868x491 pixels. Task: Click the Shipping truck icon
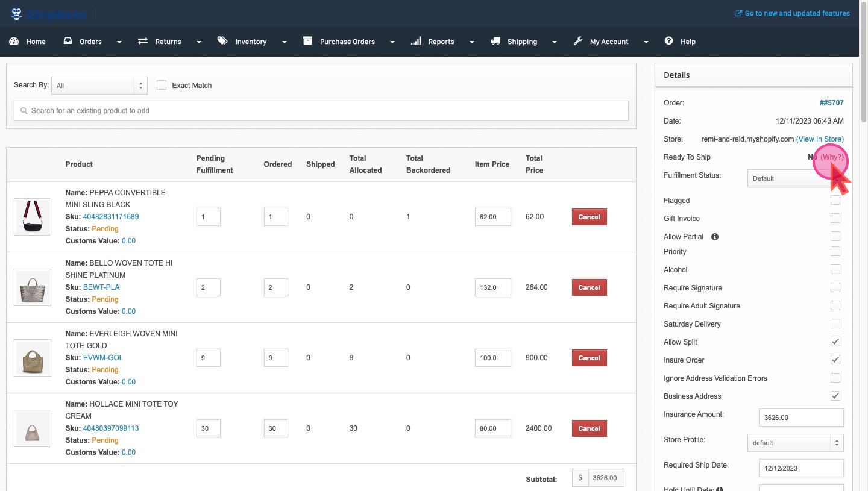(495, 41)
